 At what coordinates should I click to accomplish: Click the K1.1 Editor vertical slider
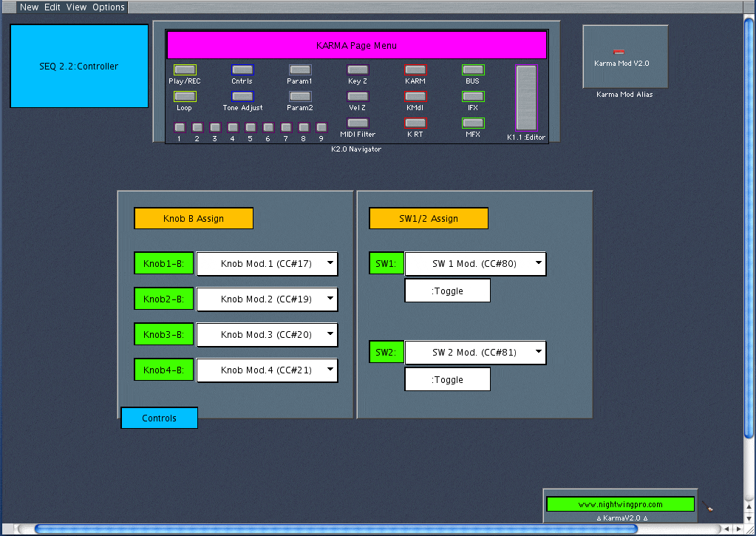525,98
